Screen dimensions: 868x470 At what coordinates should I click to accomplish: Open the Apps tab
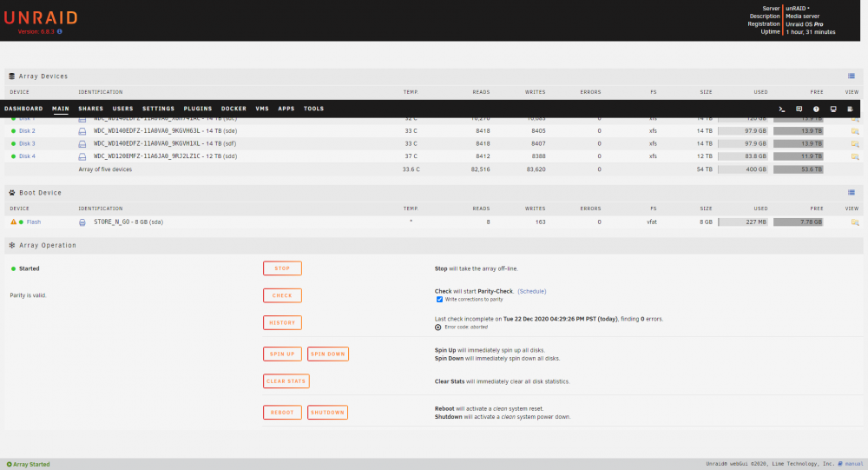[x=286, y=109]
